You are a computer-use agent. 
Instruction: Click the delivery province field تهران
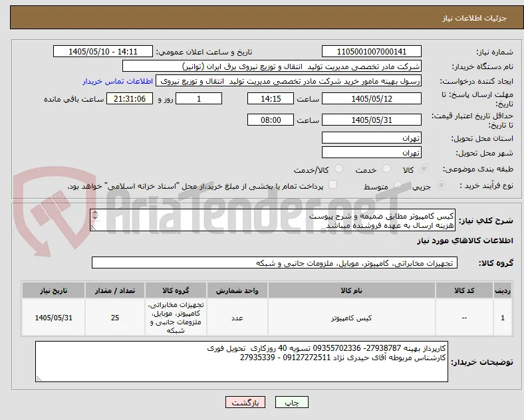point(371,138)
